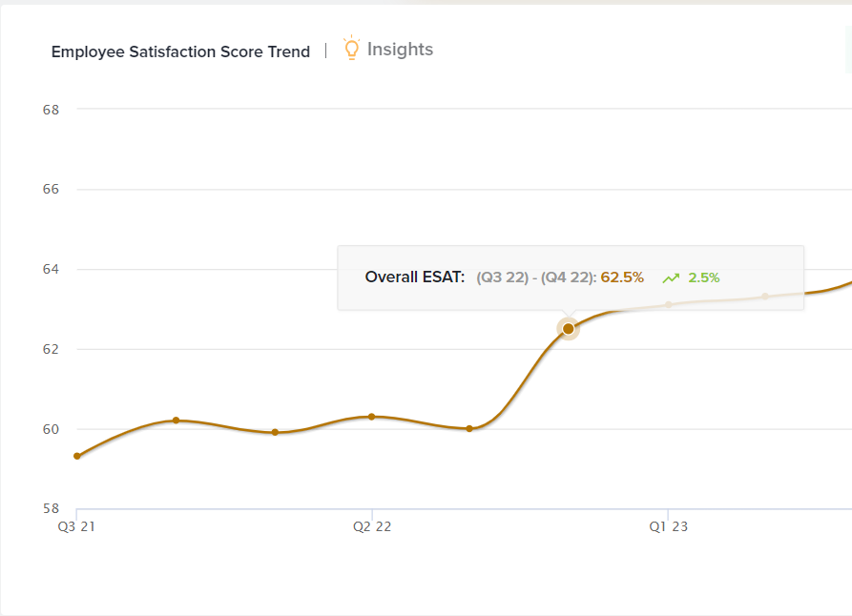The height and width of the screenshot is (616, 852).
Task: Click the Q2 22 x-axis label
Action: (372, 526)
